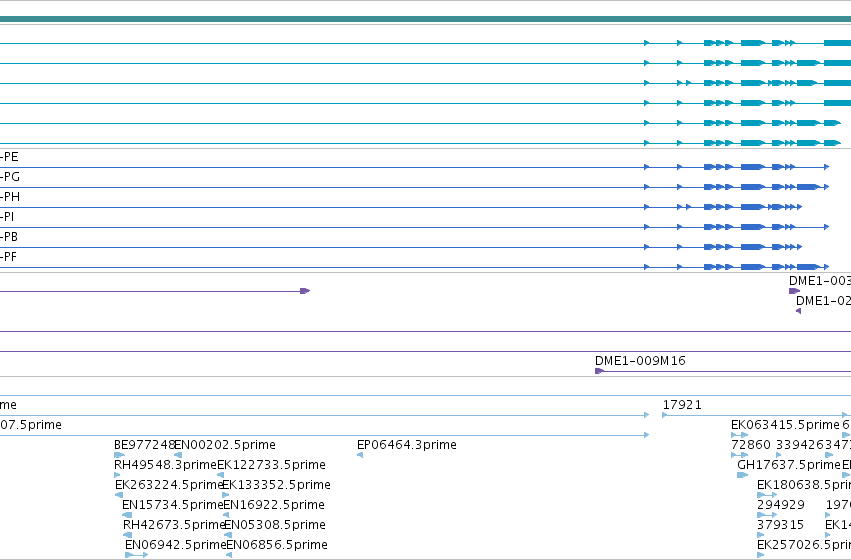851x560 pixels.
Task: Click the 294929 feature label
Action: [x=780, y=505]
